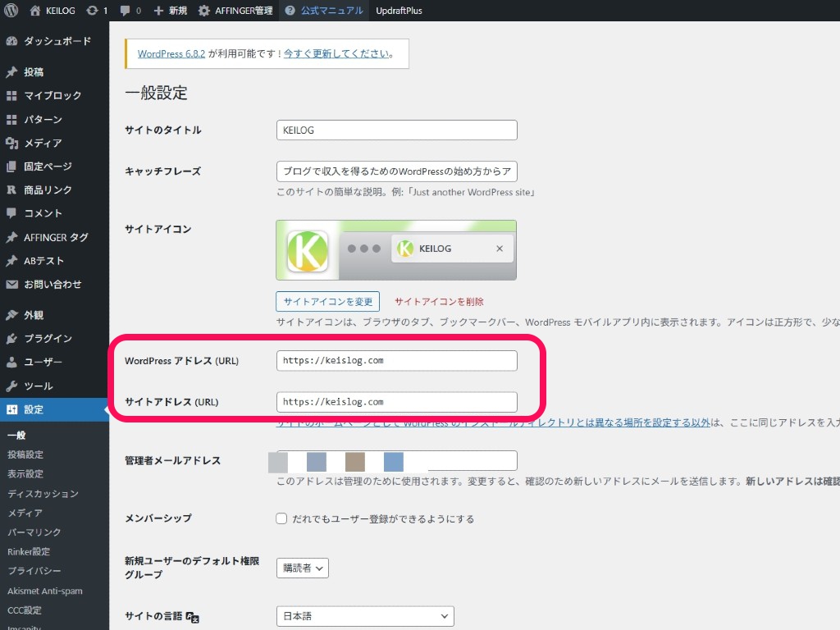Click 今すぐ更新してください update link
Screen dimensions: 840x630
336,53
